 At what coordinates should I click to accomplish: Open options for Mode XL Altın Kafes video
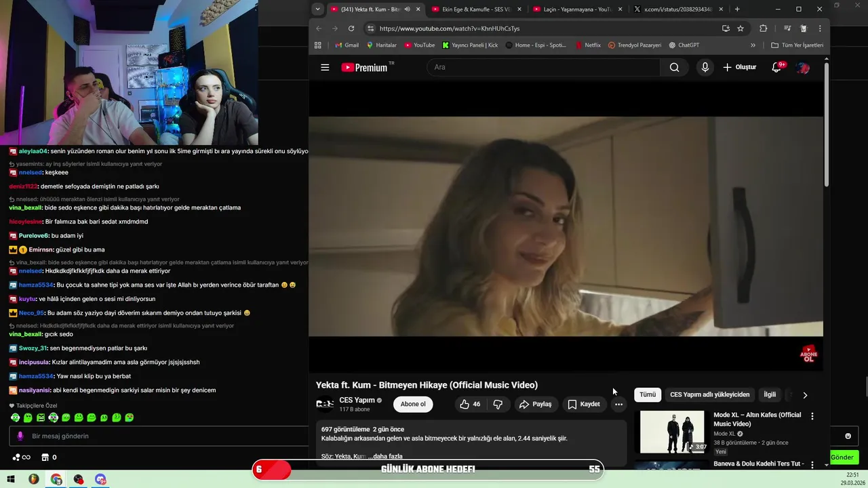click(812, 416)
